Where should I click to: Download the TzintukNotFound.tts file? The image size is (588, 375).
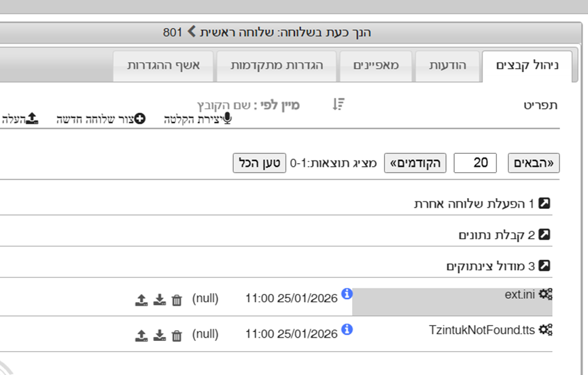[160, 335]
